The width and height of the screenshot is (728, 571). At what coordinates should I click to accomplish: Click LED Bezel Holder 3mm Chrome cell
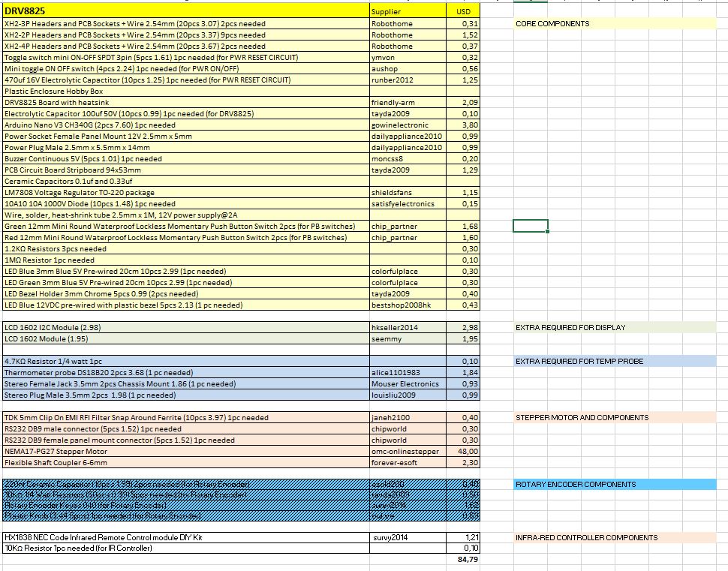coord(186,294)
